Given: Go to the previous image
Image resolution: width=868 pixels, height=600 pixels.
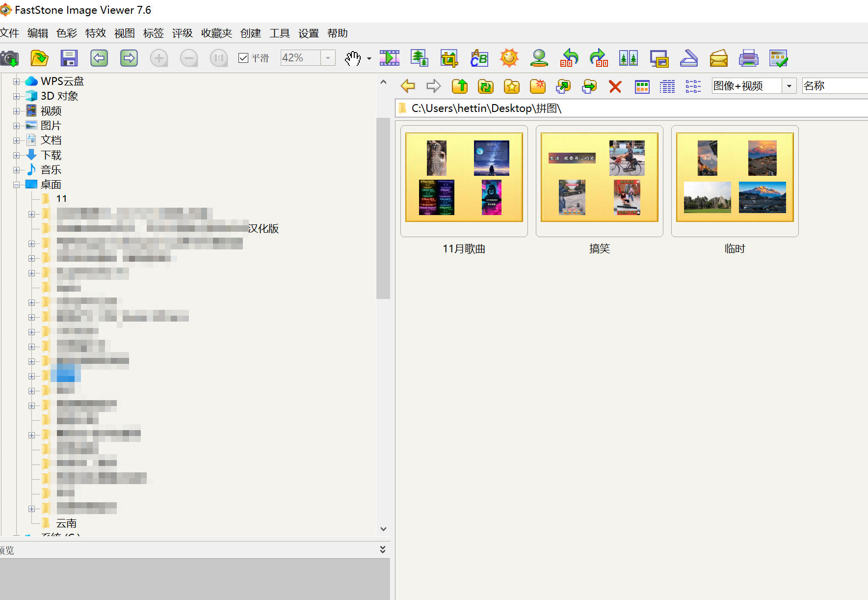Looking at the screenshot, I should click(99, 58).
